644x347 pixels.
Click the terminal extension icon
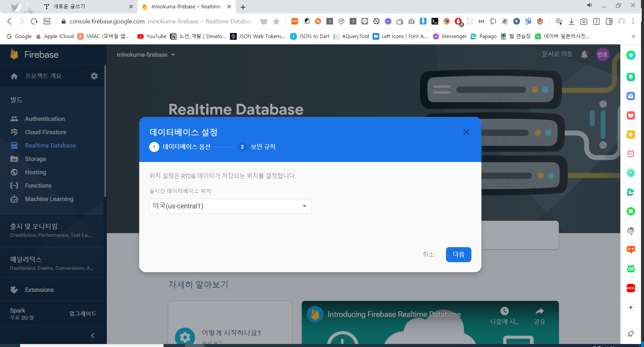point(435,21)
